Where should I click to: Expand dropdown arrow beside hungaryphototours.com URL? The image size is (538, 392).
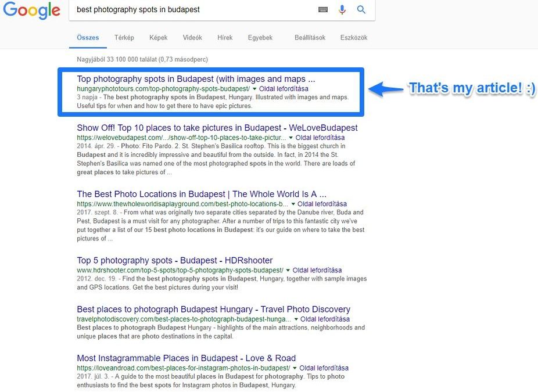(x=254, y=89)
